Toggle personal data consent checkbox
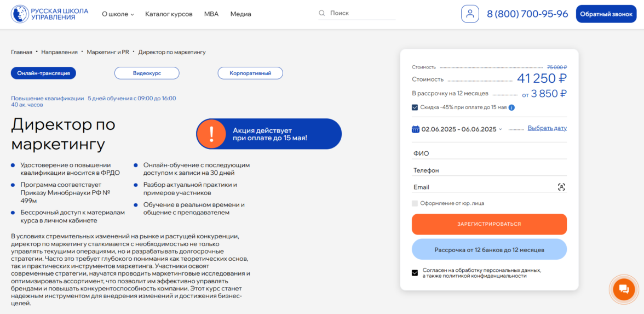 click(415, 273)
